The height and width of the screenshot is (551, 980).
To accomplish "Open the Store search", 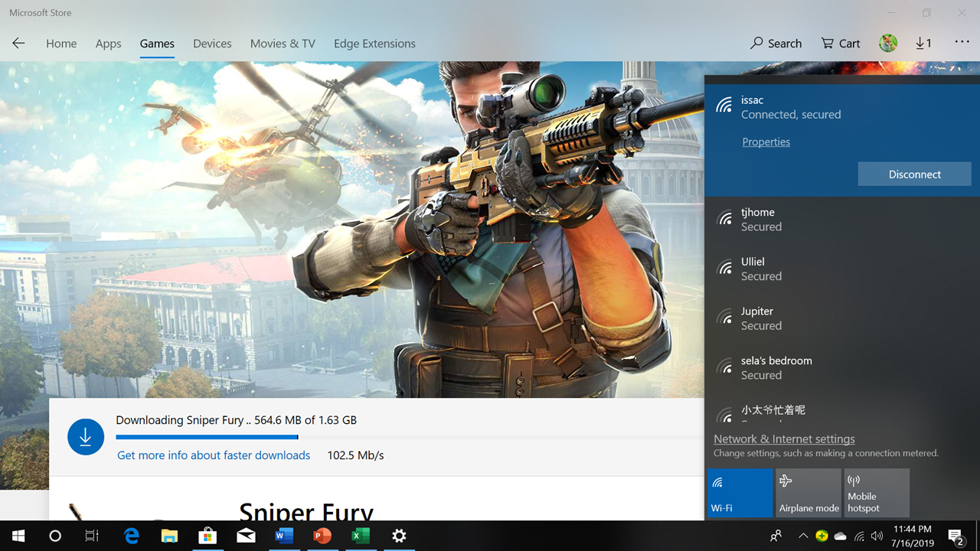I will [776, 44].
